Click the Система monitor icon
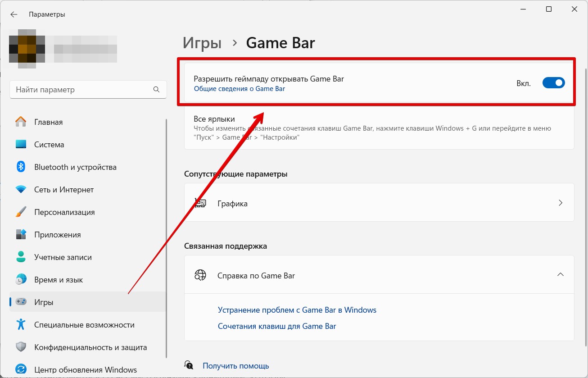 pyautogui.click(x=21, y=145)
